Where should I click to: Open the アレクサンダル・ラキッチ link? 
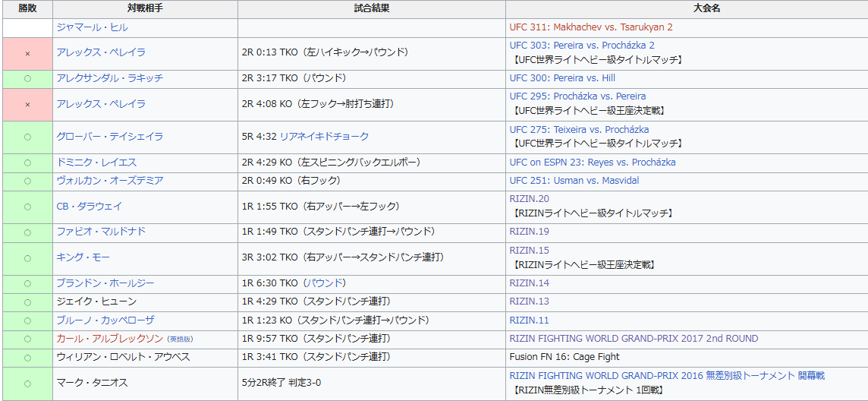click(109, 78)
